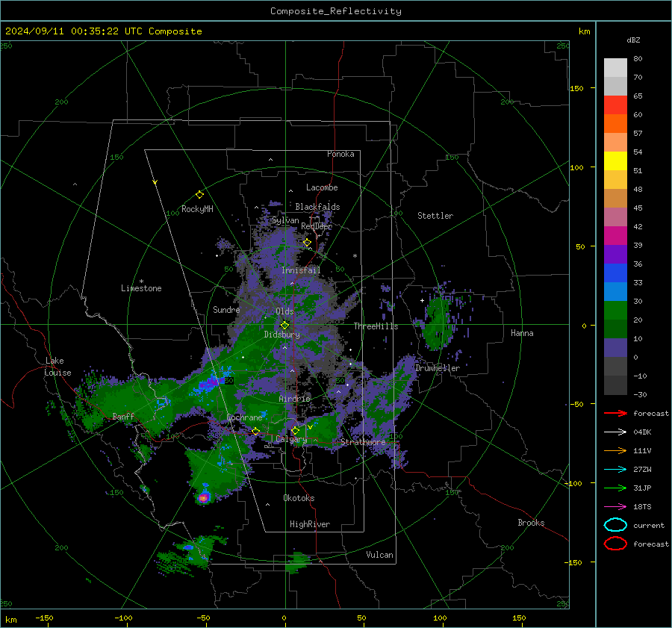Image resolution: width=672 pixels, height=628 pixels.
Task: Click the top light-gray 80 dBZ swatch
Action: [615, 67]
